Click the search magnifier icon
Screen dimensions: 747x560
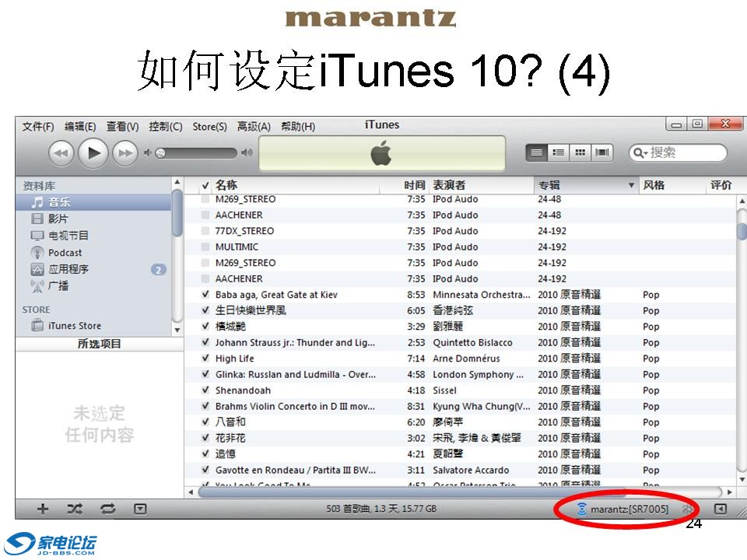point(640,153)
